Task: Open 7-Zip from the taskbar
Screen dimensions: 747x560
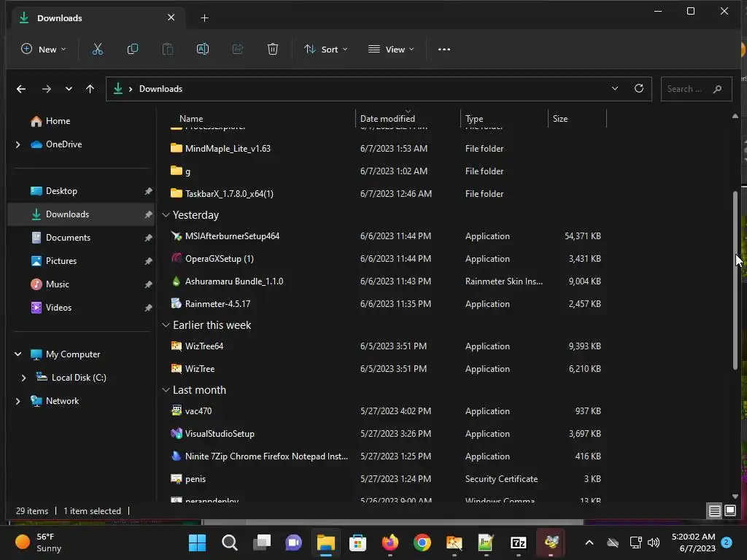Action: tap(519, 542)
